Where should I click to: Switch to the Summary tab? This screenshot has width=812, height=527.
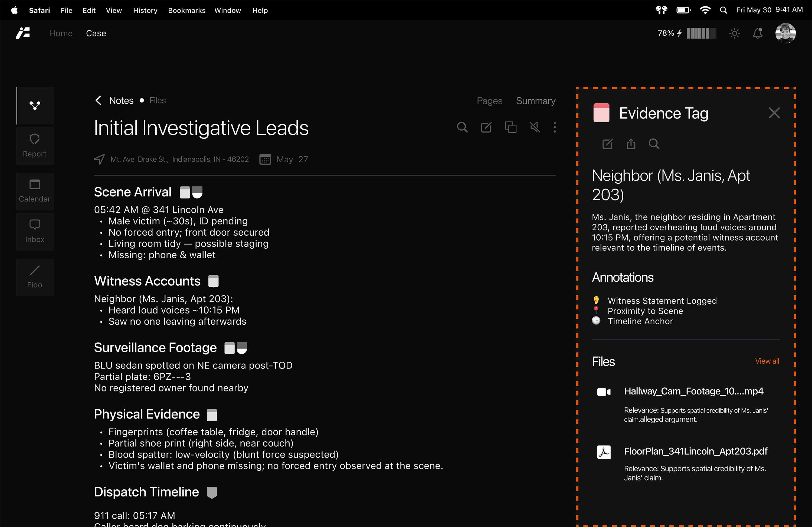point(535,101)
